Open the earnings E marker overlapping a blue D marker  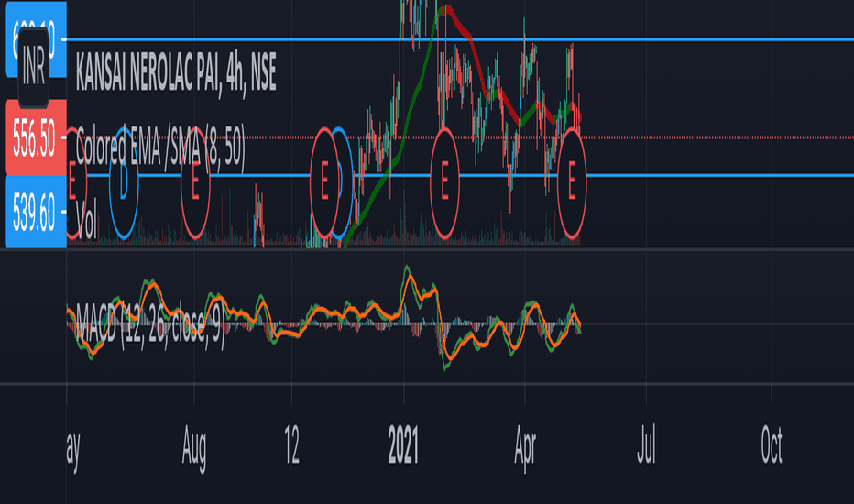click(324, 182)
